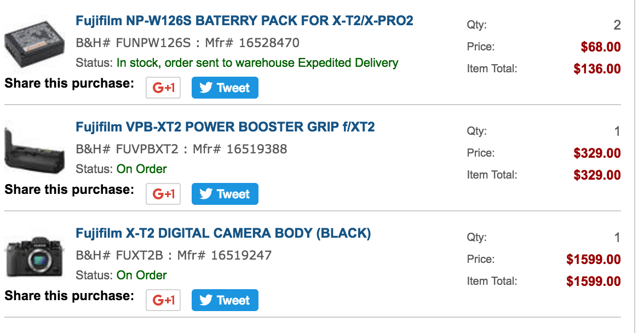The image size is (644, 333).
Task: Click the booster grip On Order status
Action: click(142, 169)
